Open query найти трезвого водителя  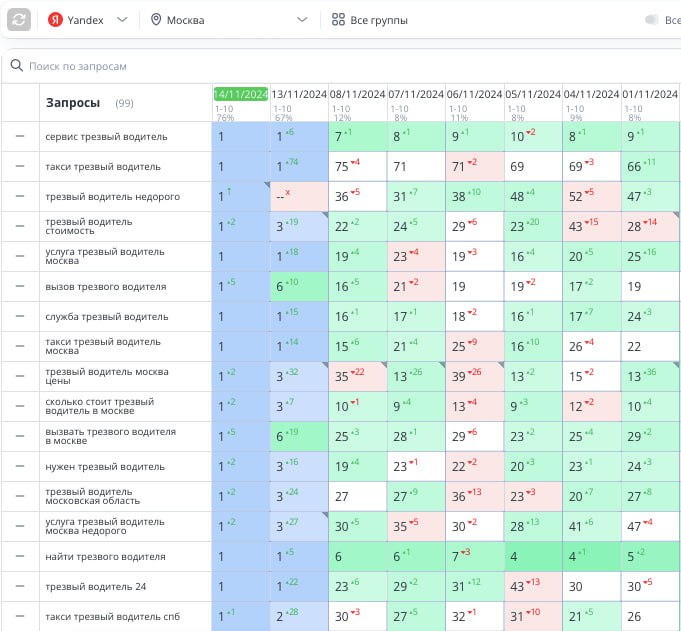pos(105,556)
